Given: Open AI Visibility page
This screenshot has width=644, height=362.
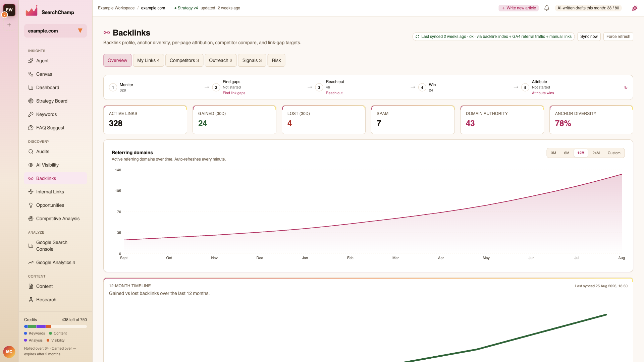Looking at the screenshot, I should 55,165.
